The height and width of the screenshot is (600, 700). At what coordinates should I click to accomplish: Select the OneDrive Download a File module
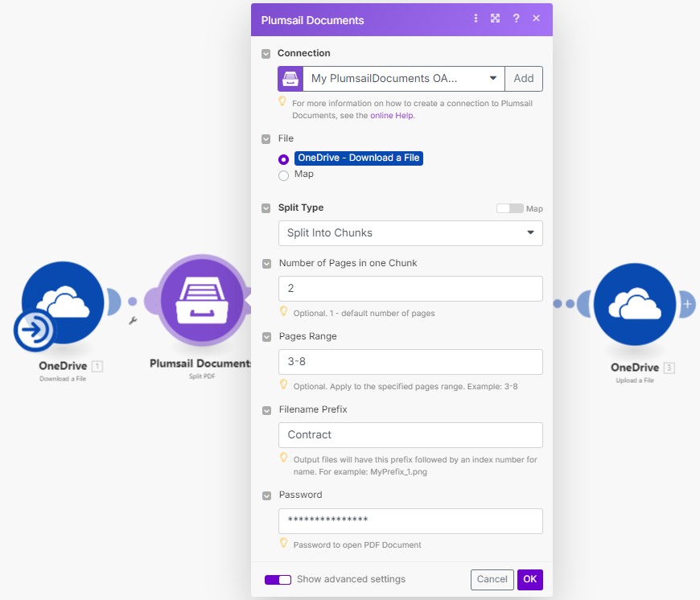pos(63,302)
